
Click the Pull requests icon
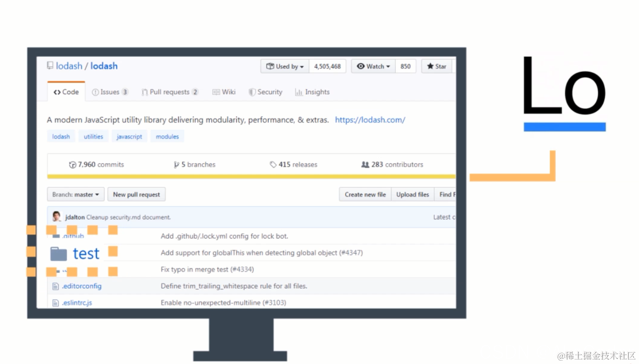pyautogui.click(x=145, y=92)
